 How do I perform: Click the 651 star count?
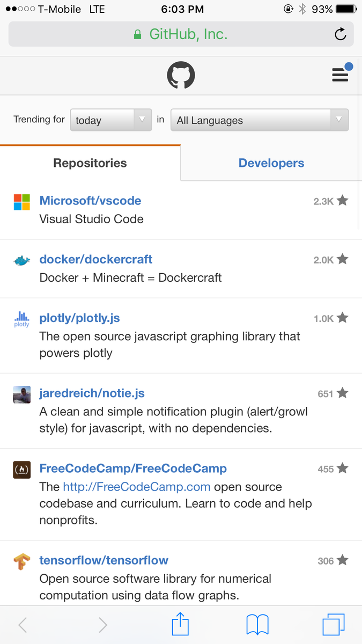326,393
